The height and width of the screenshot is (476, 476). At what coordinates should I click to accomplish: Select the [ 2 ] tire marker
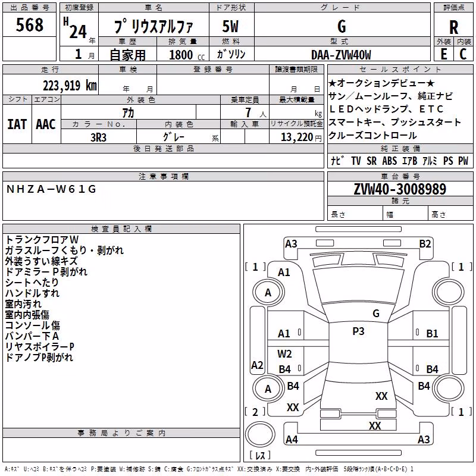(x=255, y=412)
